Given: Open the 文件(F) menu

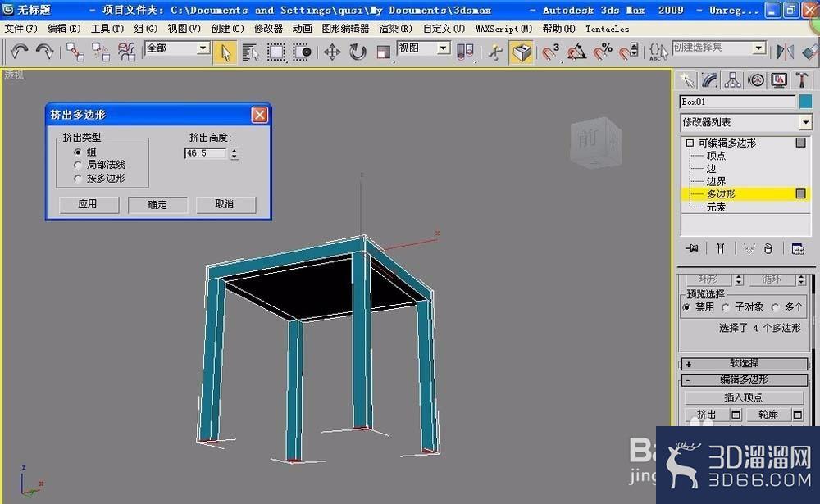Looking at the screenshot, I should pos(20,29).
